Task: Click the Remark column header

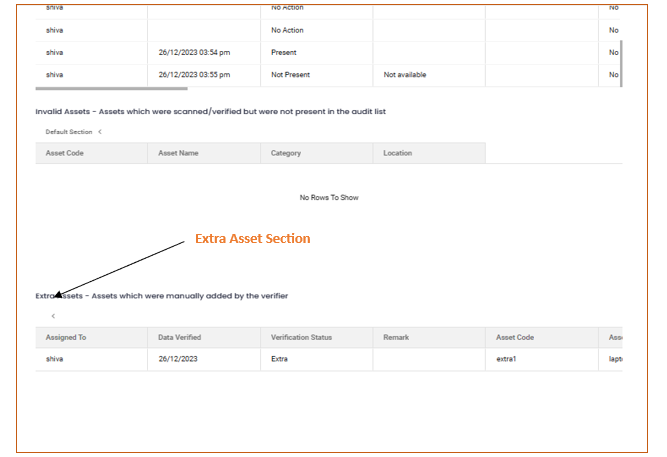Action: (396, 338)
